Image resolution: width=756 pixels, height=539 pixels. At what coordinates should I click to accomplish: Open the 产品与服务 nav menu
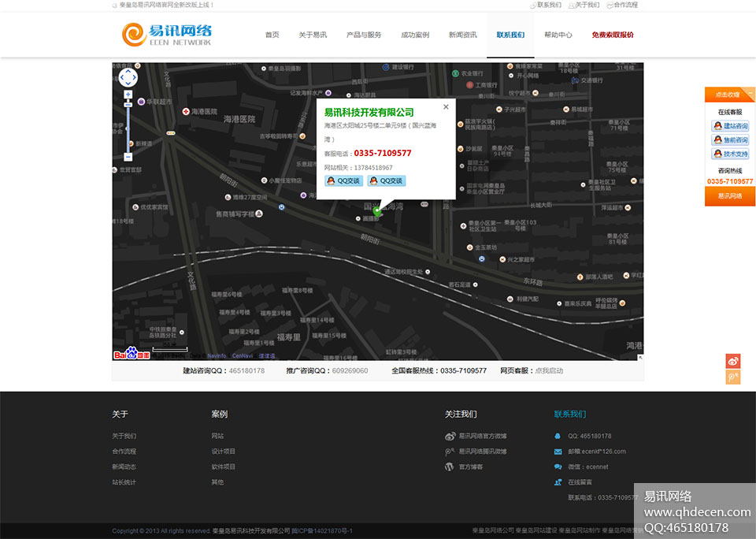point(364,35)
